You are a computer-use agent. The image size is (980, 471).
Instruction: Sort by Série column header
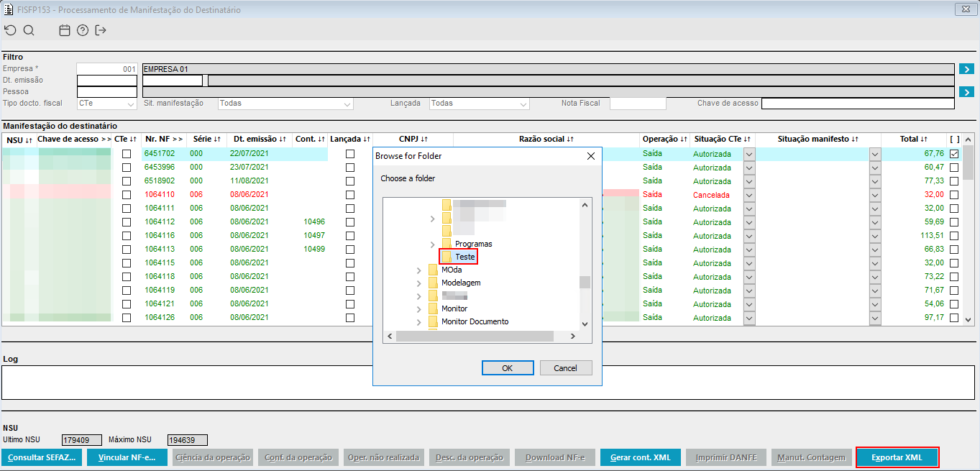click(x=207, y=140)
